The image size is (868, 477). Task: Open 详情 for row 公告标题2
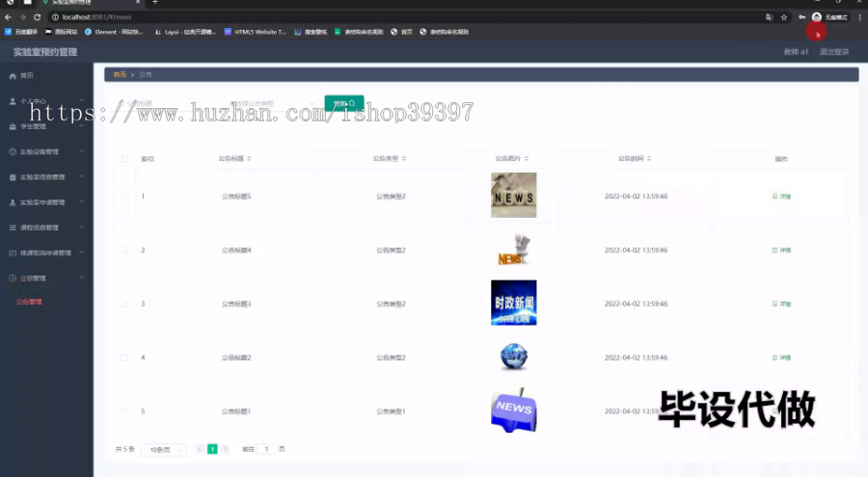click(781, 358)
